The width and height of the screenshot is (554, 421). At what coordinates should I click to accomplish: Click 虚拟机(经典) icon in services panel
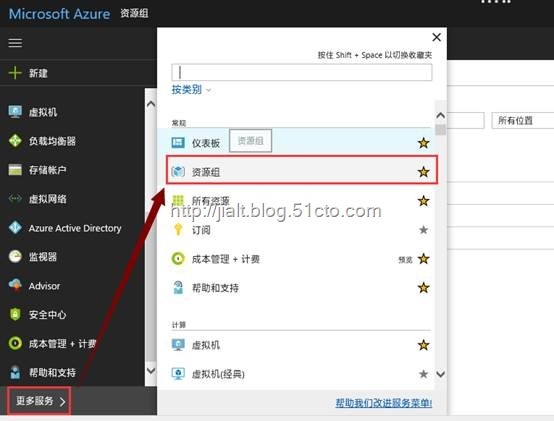coord(178,374)
